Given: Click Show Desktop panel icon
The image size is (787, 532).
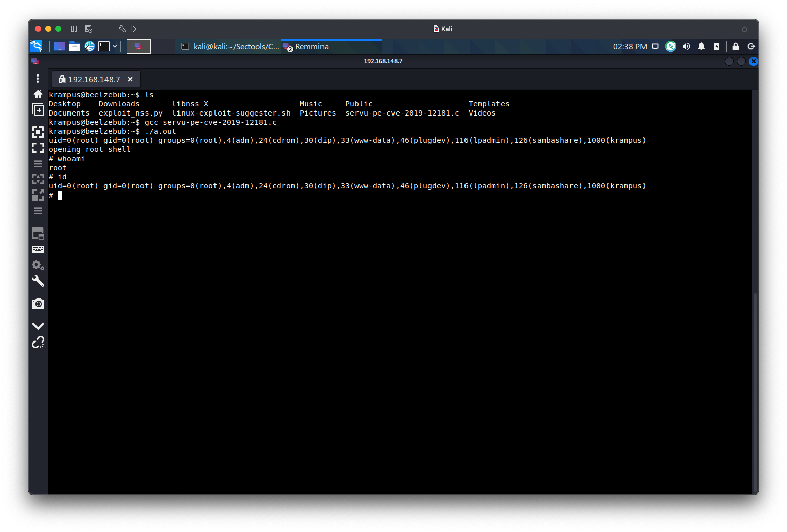Looking at the screenshot, I should click(59, 46).
